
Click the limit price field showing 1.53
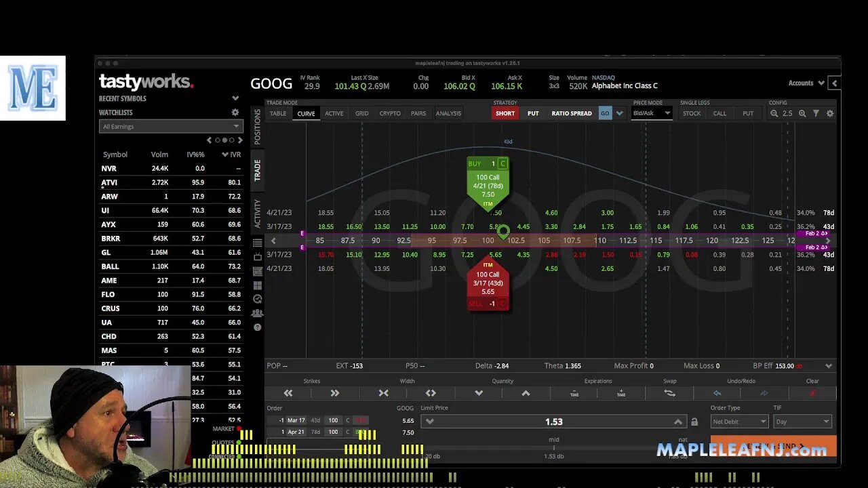[553, 422]
